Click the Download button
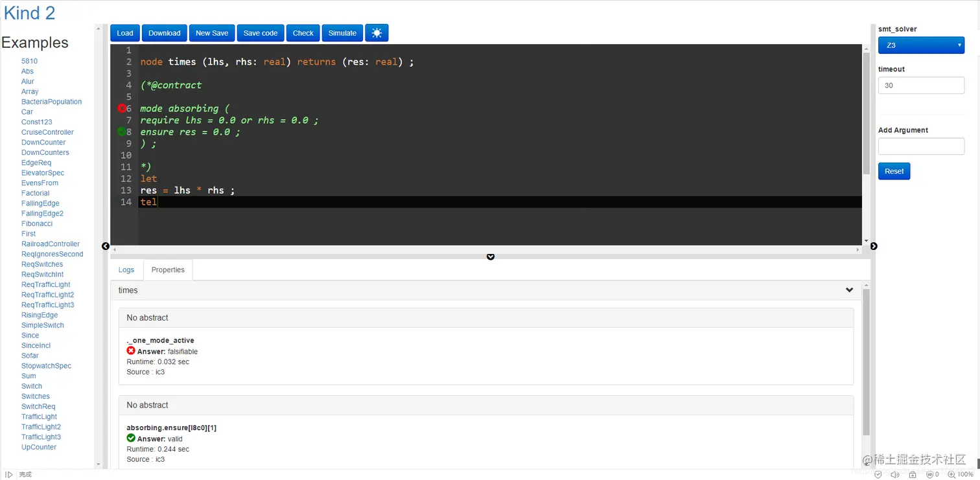 [165, 33]
